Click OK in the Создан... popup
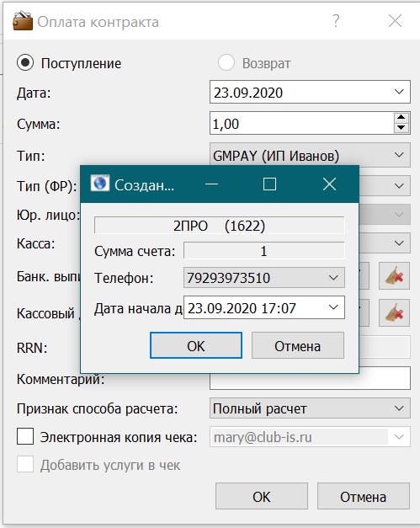This screenshot has width=420, height=528. (x=196, y=345)
